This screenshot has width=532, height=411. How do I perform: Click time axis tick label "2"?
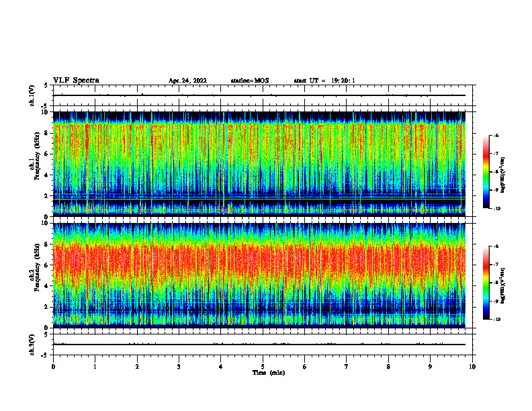tap(137, 367)
